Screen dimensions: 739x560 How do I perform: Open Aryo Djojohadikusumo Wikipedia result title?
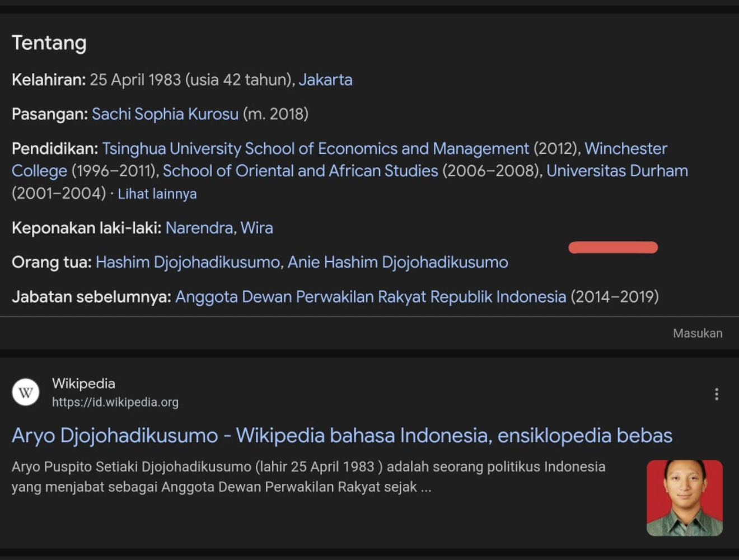coord(342,436)
